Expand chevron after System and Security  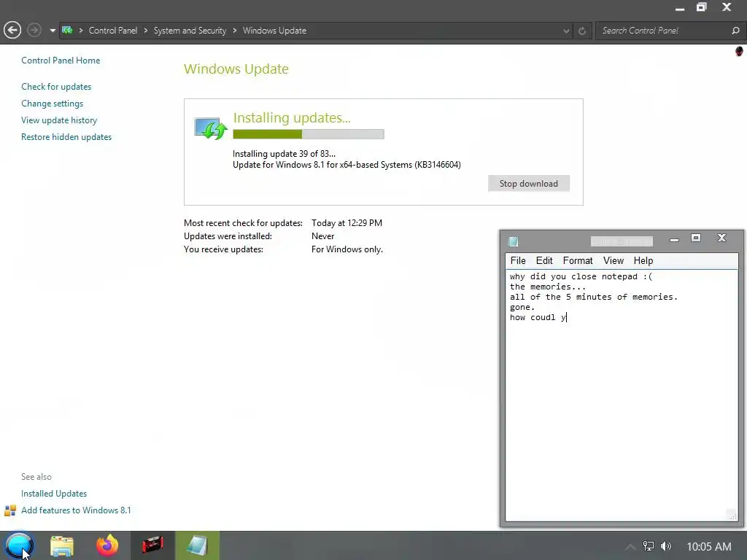[235, 31]
